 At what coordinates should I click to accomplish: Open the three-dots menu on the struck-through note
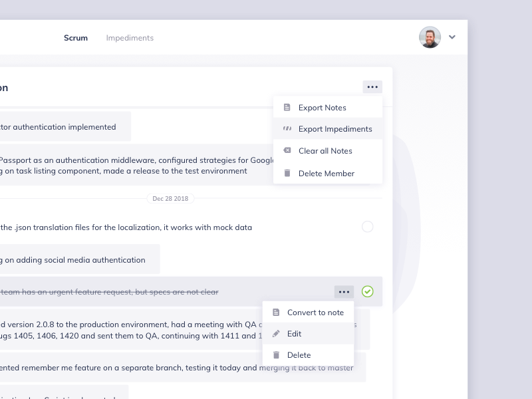[344, 291]
